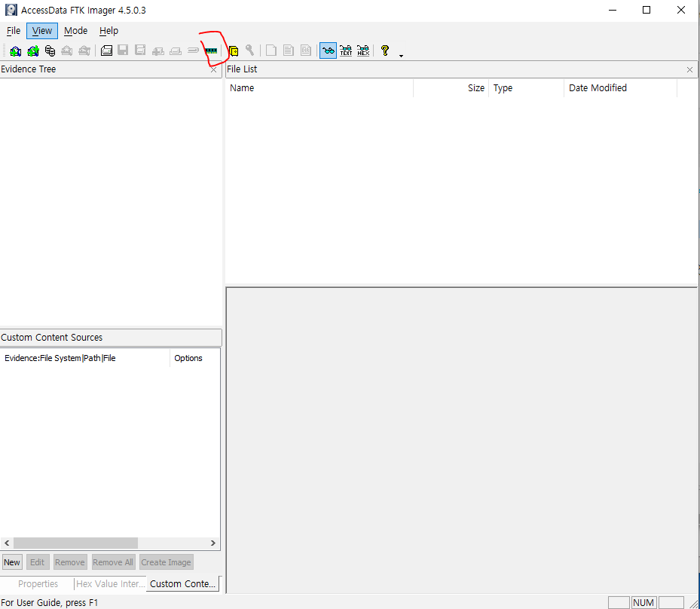Close the File List pane
Image resolution: width=700 pixels, height=609 pixels.
(x=689, y=69)
